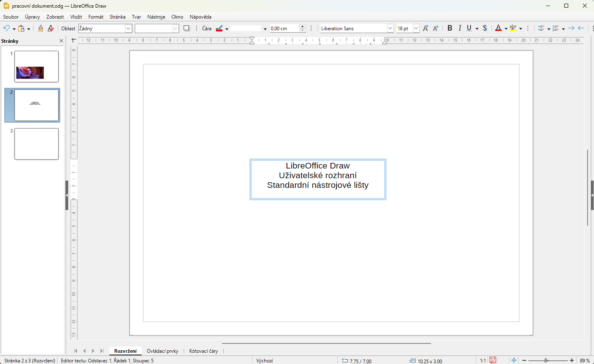Screen dimensions: 594x364
Task: Open highlighting color dropdown arrow
Action: [x=521, y=29]
